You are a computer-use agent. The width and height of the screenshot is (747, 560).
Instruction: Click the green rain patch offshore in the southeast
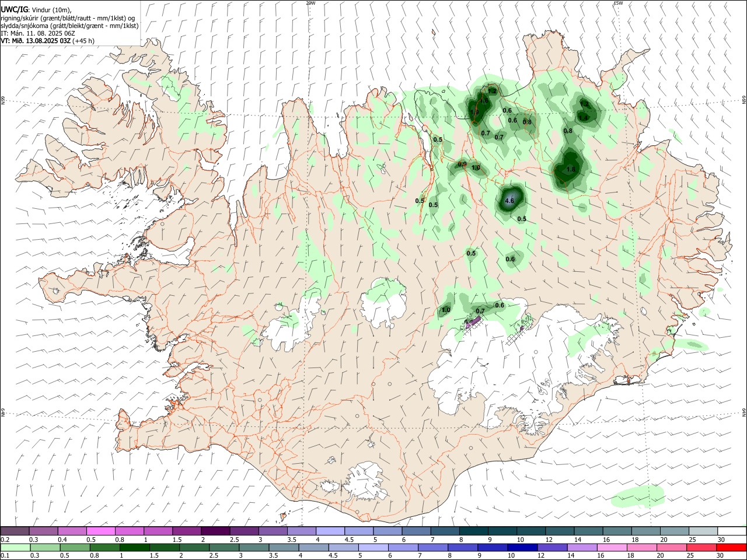pos(638,496)
